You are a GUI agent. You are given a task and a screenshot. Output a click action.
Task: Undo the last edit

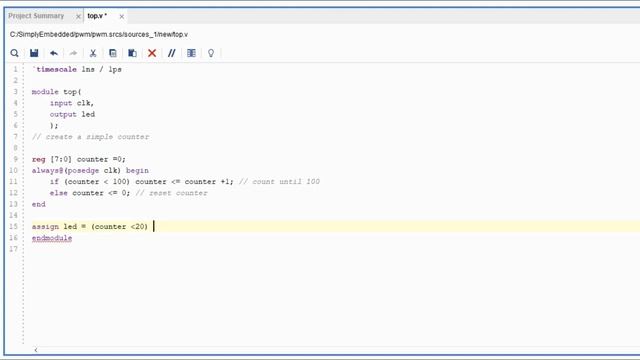(53, 53)
